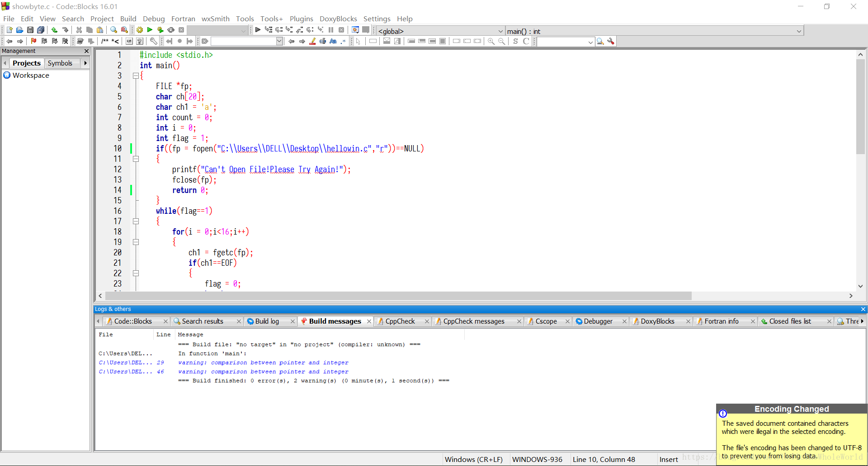
Task: Run the program with the green arrow
Action: pos(150,30)
